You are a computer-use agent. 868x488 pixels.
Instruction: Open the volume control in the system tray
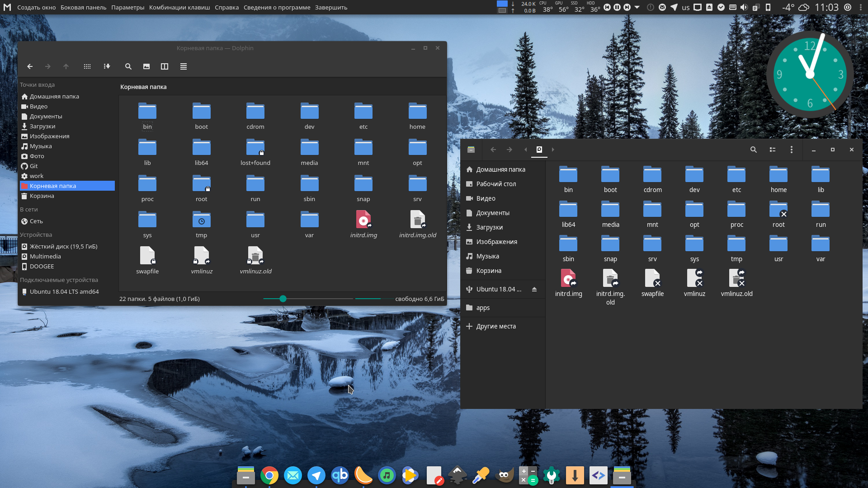click(744, 7)
